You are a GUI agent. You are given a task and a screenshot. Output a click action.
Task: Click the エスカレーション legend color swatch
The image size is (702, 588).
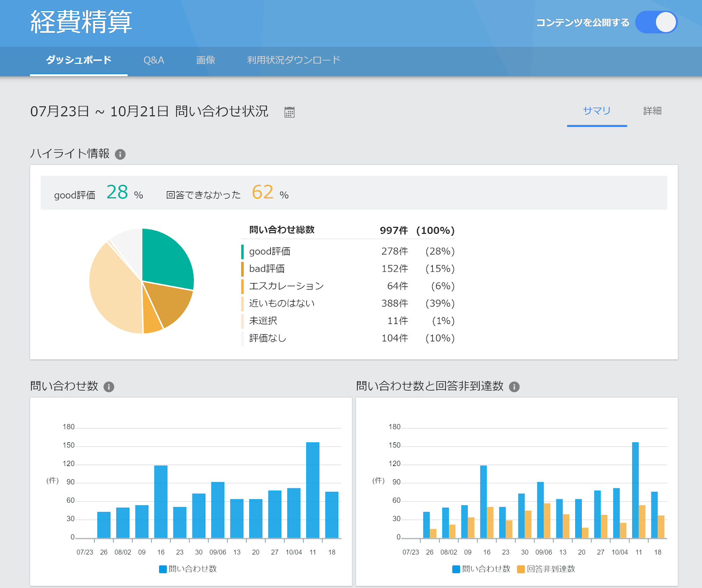pos(243,286)
